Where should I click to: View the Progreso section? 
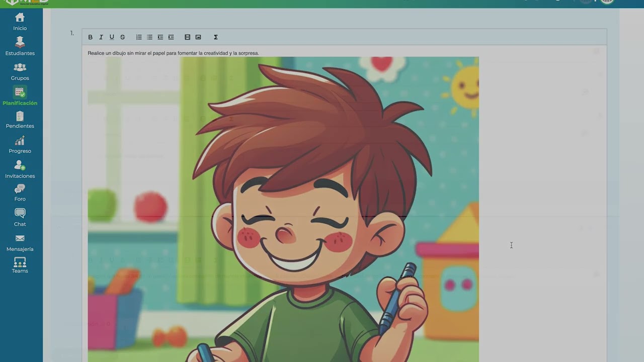point(20,145)
